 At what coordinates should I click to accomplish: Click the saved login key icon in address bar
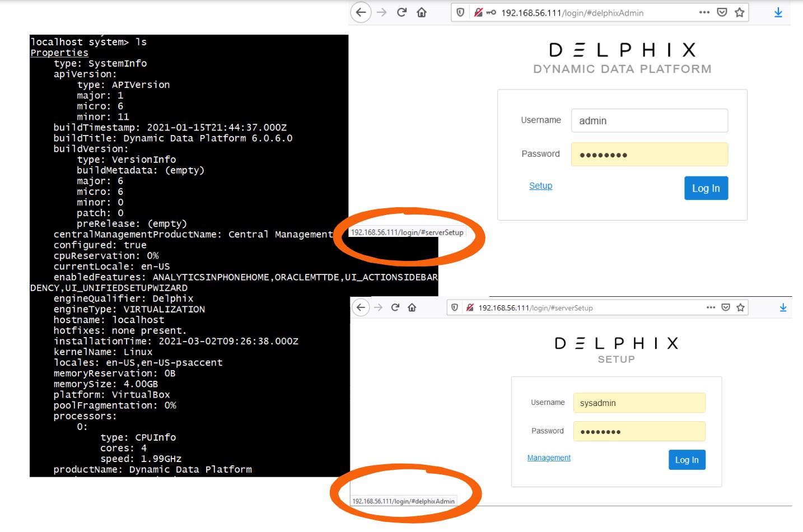point(491,12)
